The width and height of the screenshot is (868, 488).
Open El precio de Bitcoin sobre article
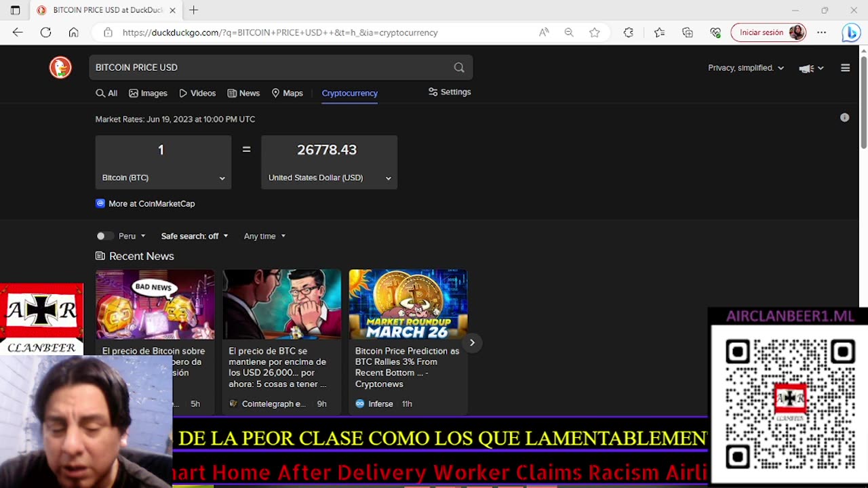tap(153, 351)
